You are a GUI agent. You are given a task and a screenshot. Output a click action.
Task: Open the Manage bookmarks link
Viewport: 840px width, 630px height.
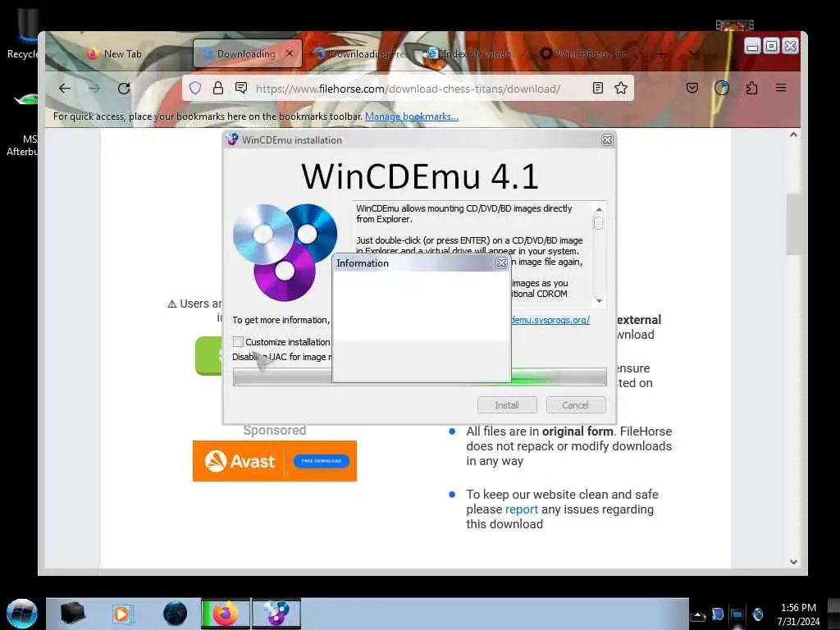coord(412,116)
